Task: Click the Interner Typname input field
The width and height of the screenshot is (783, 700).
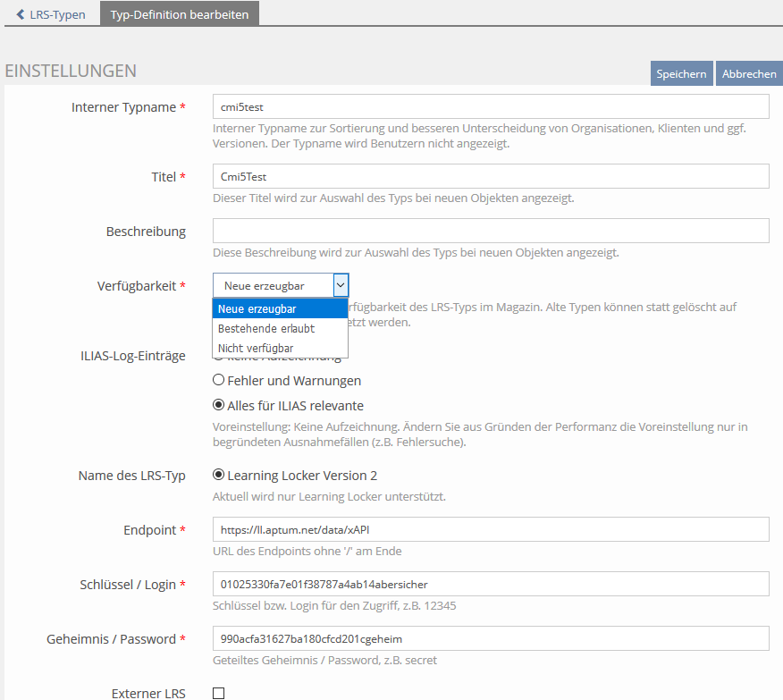Action: pos(491,107)
